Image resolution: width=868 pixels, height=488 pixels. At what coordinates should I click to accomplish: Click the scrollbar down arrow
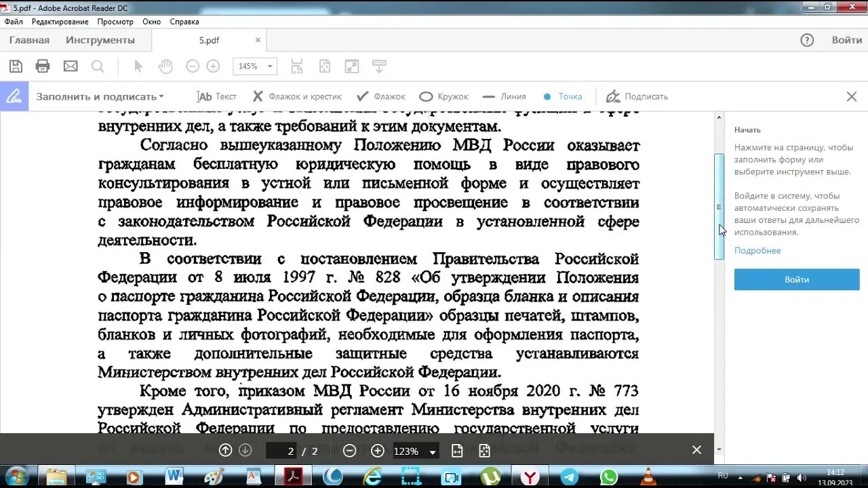click(x=719, y=449)
